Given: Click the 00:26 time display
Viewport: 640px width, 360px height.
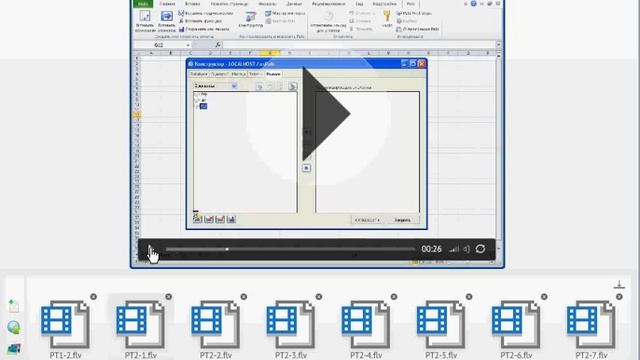Looking at the screenshot, I should coord(431,249).
